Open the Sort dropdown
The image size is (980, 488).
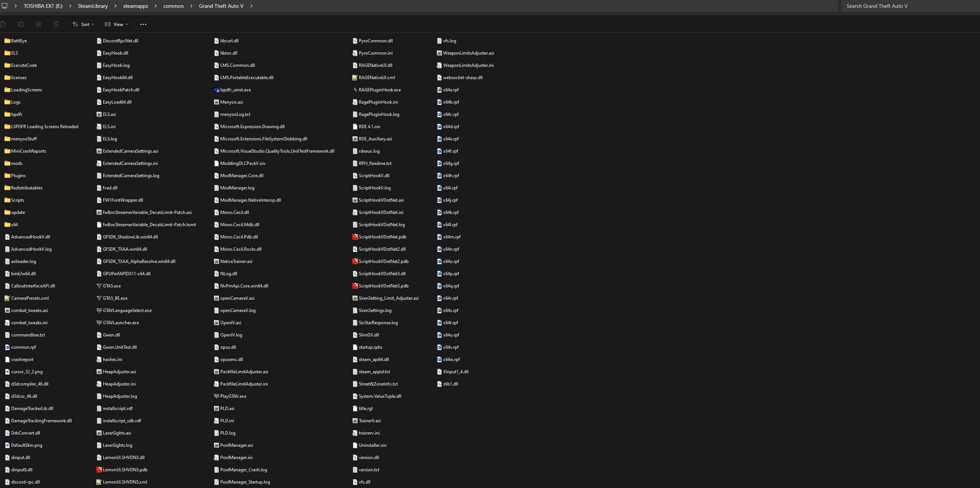click(x=83, y=25)
